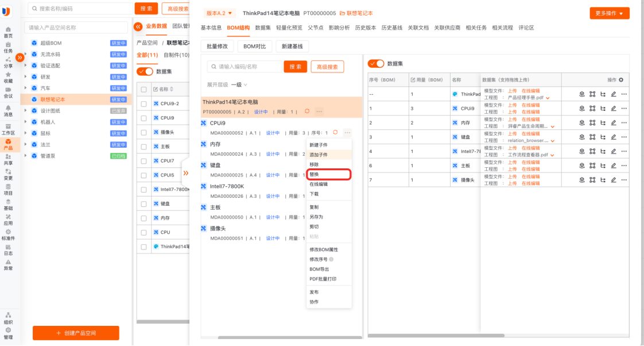Open 收藏 star icon in sidebar
Viewport: 644px width, 346px height.
8,78
